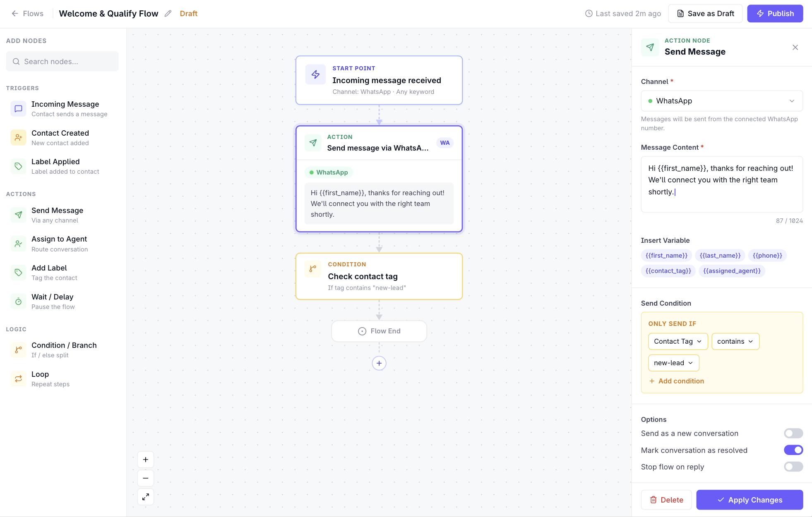Click the Condition / Branch icon in sidebar

(x=18, y=350)
